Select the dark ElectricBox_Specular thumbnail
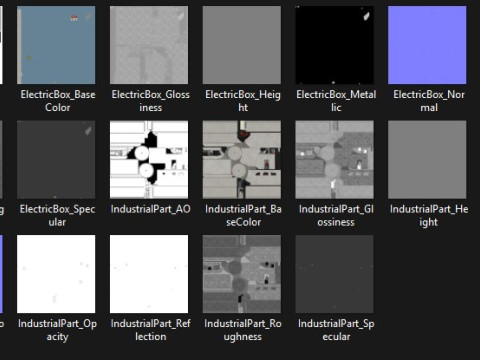The width and height of the screenshot is (480, 360). [56, 160]
